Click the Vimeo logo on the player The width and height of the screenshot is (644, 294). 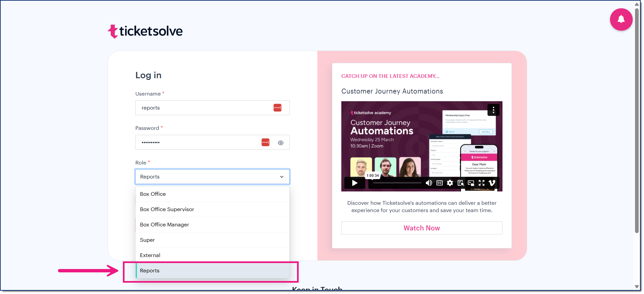coord(492,183)
